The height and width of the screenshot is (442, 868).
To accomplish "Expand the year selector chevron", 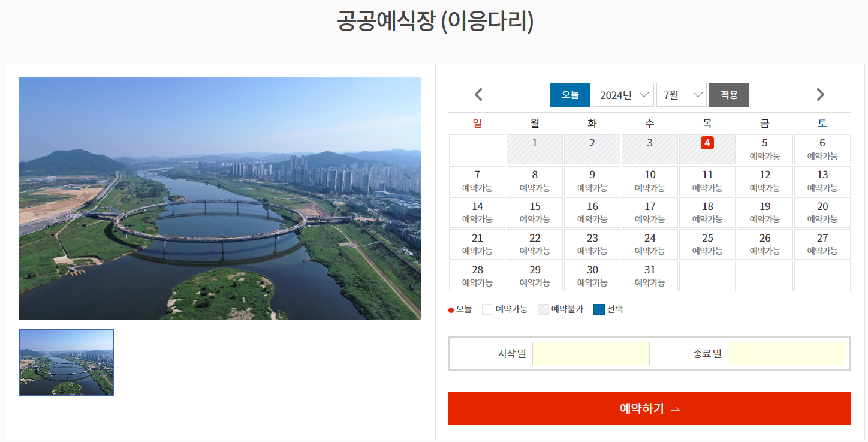I will point(643,94).
